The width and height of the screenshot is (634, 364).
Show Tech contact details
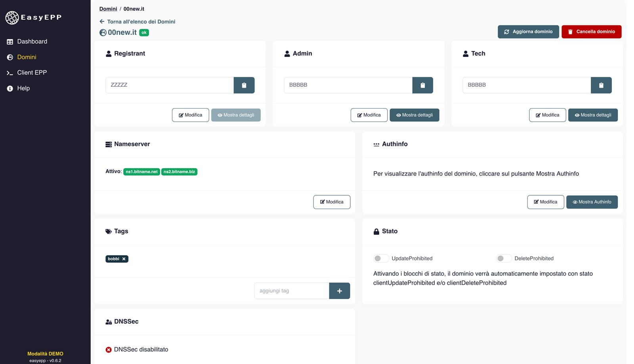(592, 115)
